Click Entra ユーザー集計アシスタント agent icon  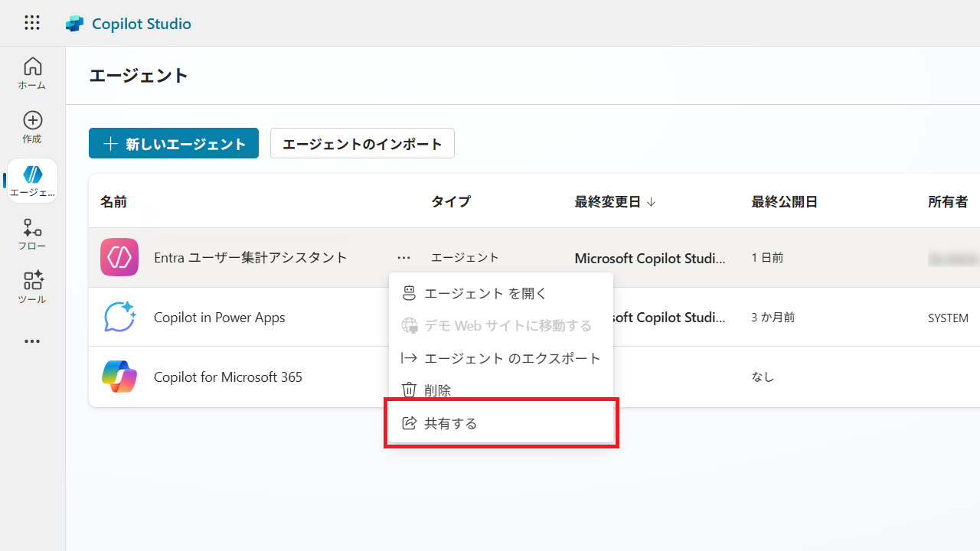tap(119, 257)
